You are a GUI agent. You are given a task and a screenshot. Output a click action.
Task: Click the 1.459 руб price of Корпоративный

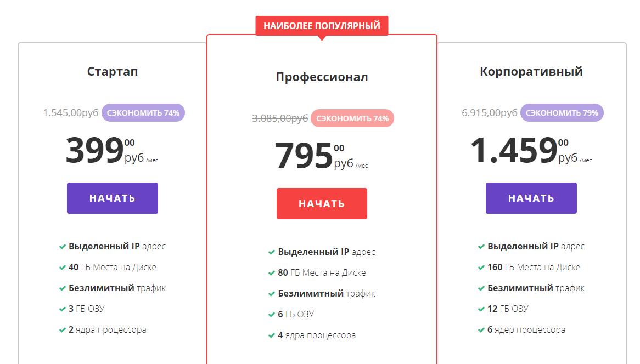[x=514, y=150]
